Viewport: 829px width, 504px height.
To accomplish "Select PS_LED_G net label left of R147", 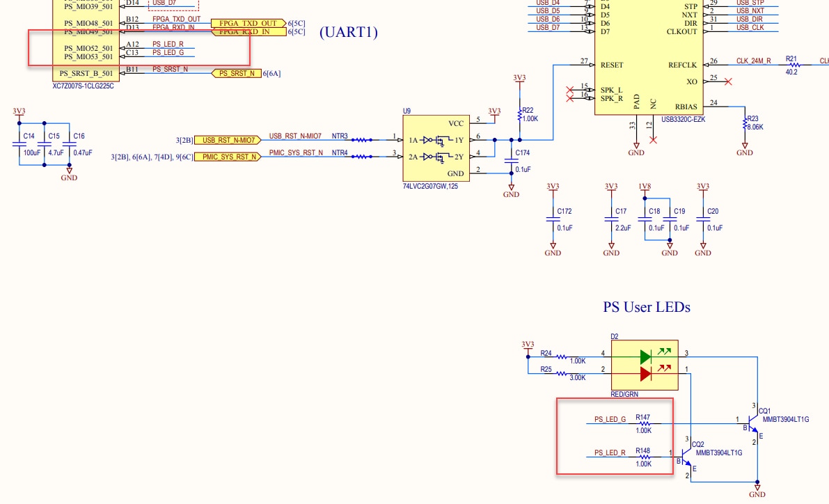I will tap(610, 419).
